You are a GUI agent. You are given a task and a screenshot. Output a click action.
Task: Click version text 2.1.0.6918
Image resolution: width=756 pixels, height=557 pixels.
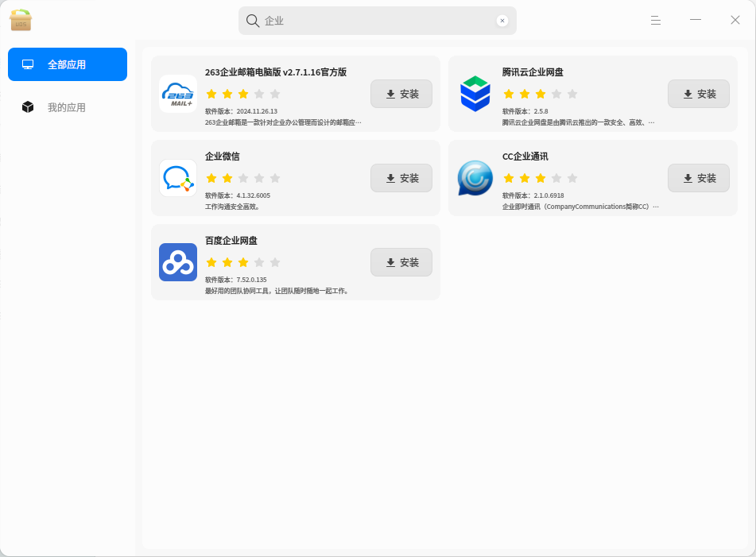pos(549,195)
